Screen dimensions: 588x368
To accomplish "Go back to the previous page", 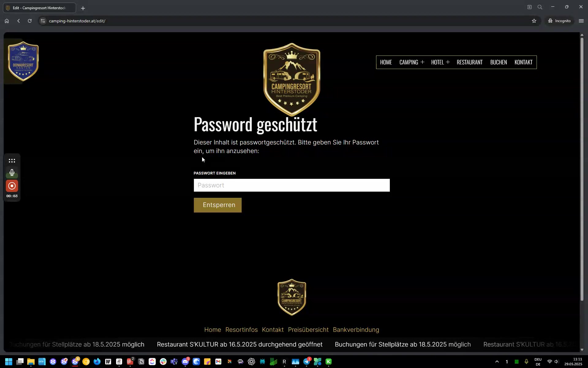I will coord(19,21).
